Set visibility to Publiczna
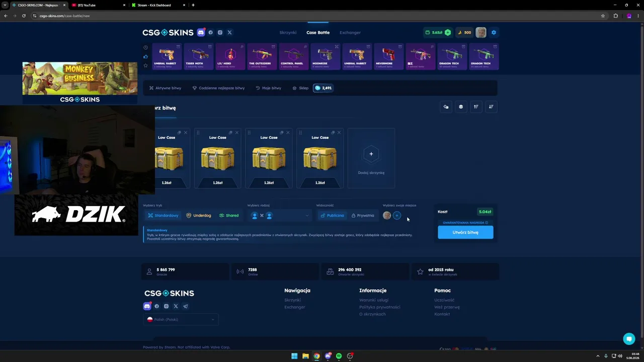The height and width of the screenshot is (362, 644). point(332,216)
